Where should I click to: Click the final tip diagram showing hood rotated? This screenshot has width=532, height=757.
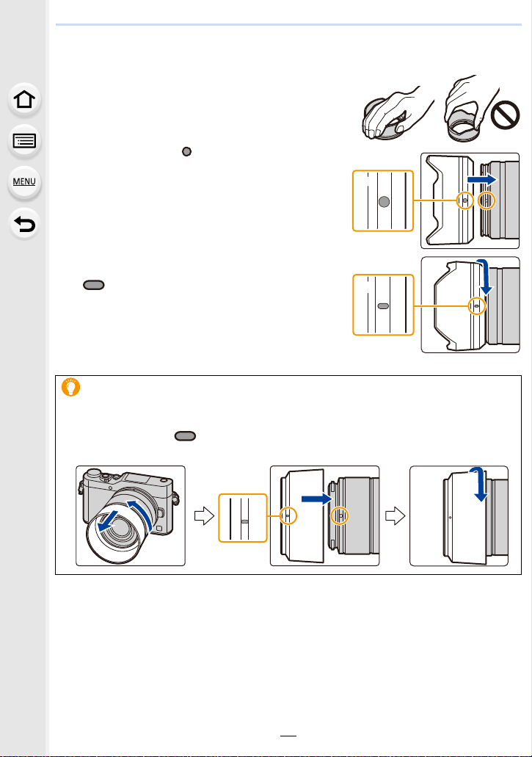coord(459,515)
